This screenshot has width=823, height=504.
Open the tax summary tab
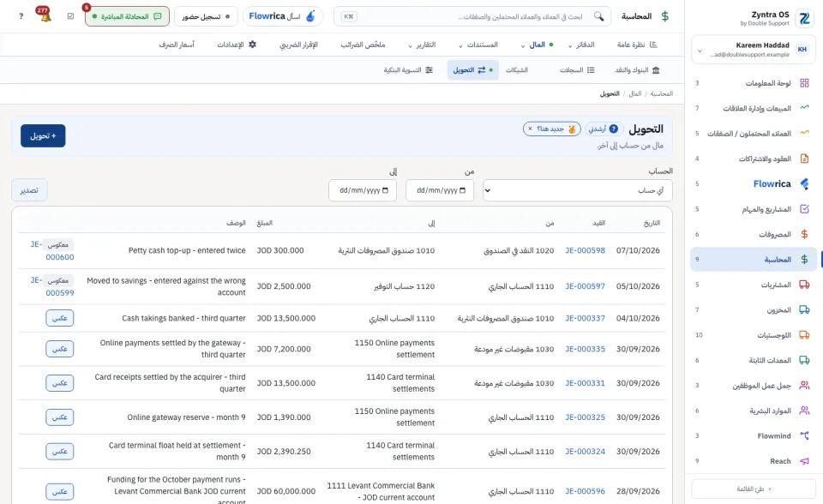[x=363, y=45]
